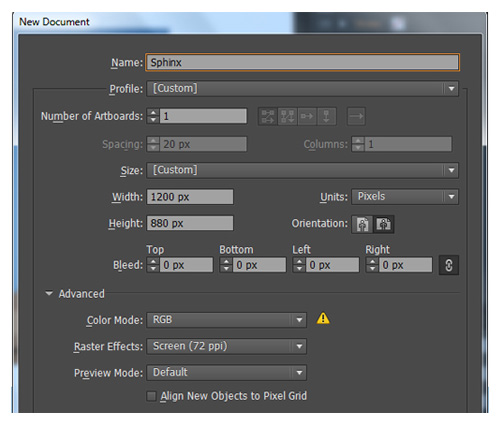The height and width of the screenshot is (424, 500).
Task: Select Arrange by Column artboard icon
Action: pos(326,116)
